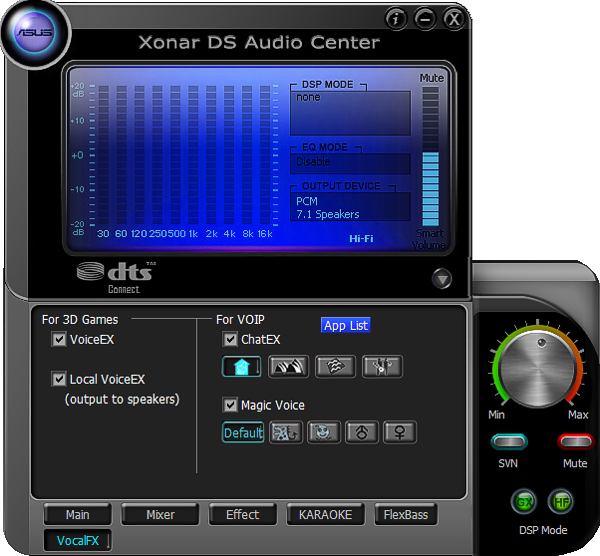The height and width of the screenshot is (556, 600).
Task: Click the OUTPUT DEVICE PCM display
Action: pyautogui.click(x=350, y=207)
